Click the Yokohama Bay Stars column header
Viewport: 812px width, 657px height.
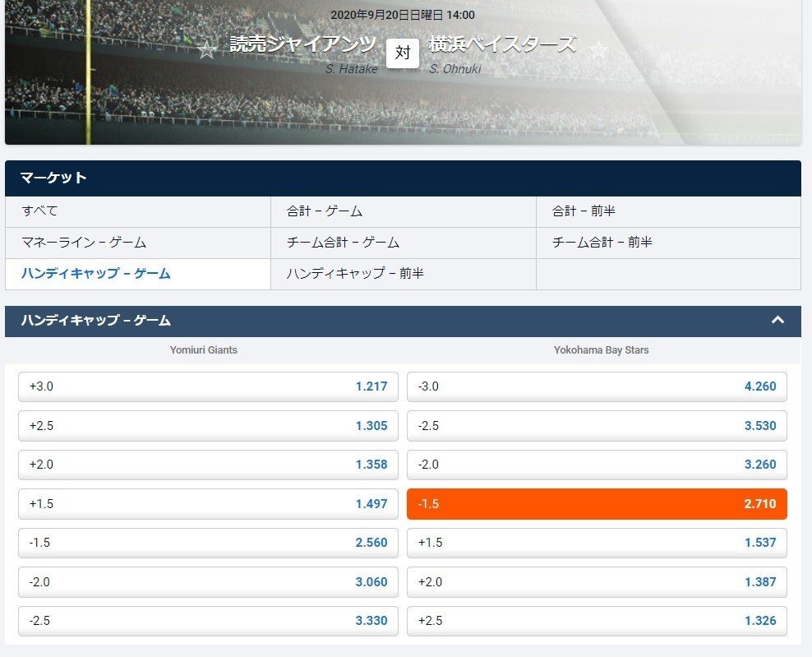[602, 350]
